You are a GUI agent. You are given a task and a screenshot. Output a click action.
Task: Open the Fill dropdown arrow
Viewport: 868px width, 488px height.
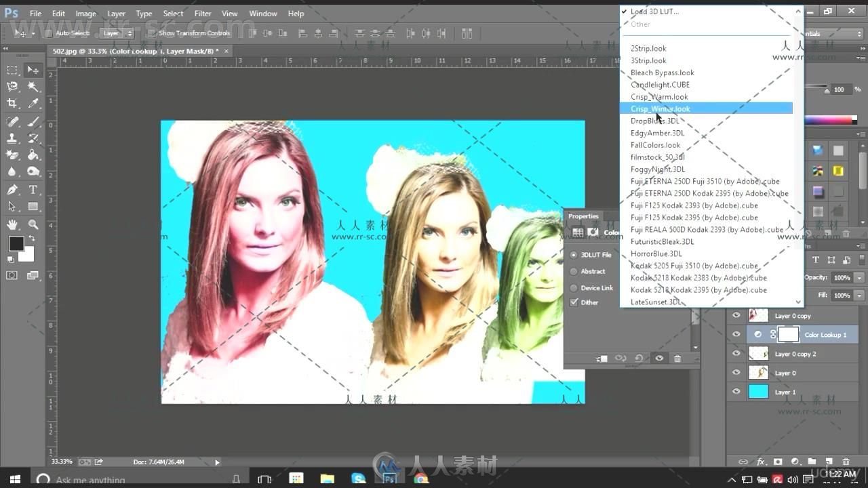(x=859, y=296)
